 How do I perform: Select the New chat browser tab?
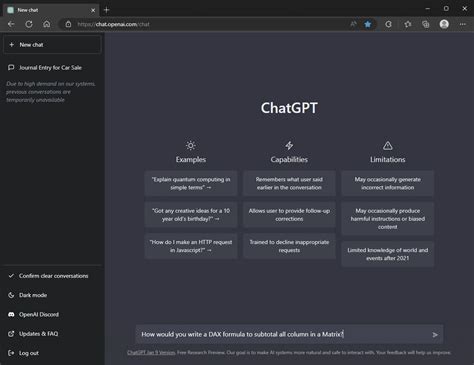pyautogui.click(x=51, y=10)
